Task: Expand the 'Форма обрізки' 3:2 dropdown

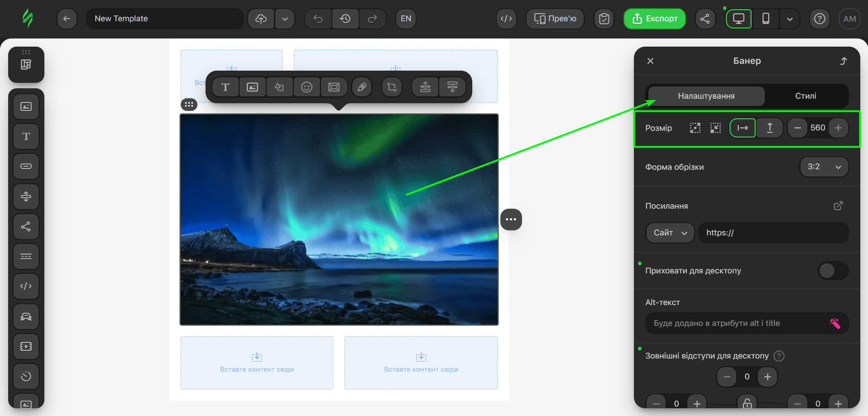Action: coord(824,167)
